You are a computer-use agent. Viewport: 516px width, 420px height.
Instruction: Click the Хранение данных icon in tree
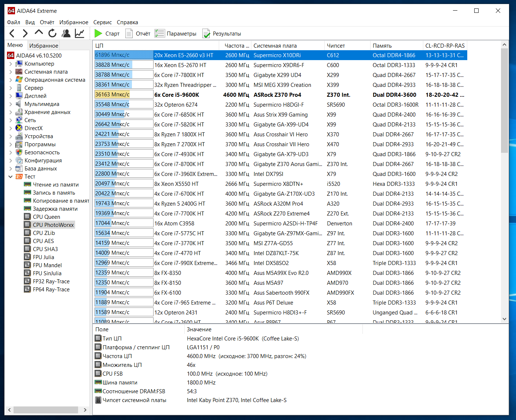click(x=19, y=112)
